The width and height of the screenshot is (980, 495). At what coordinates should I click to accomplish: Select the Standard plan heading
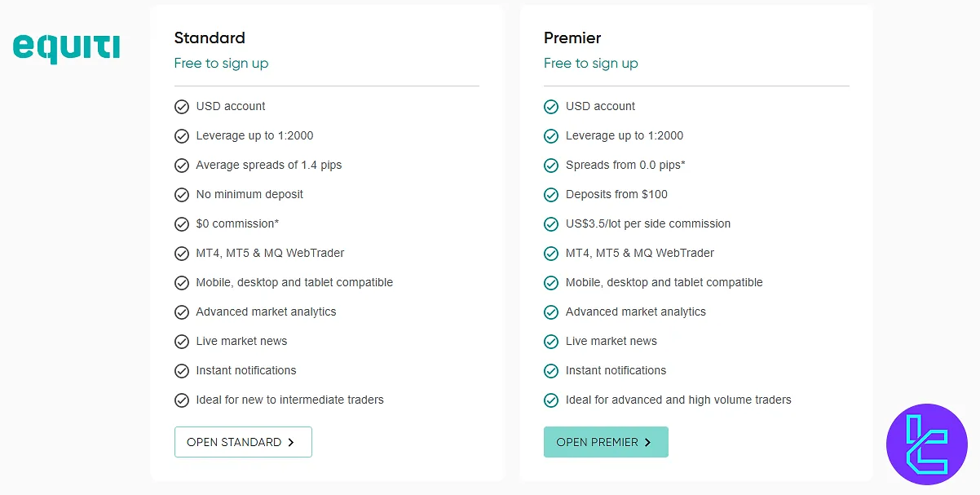[210, 38]
